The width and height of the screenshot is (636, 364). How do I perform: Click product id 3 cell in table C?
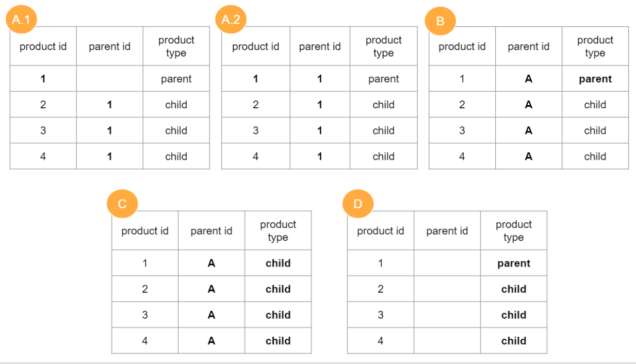[145, 315]
